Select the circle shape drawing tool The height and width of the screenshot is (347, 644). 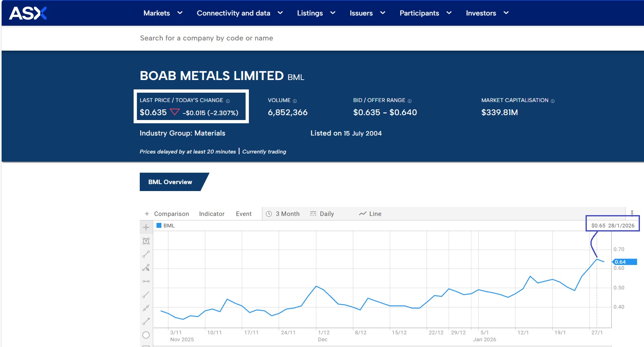(146, 335)
